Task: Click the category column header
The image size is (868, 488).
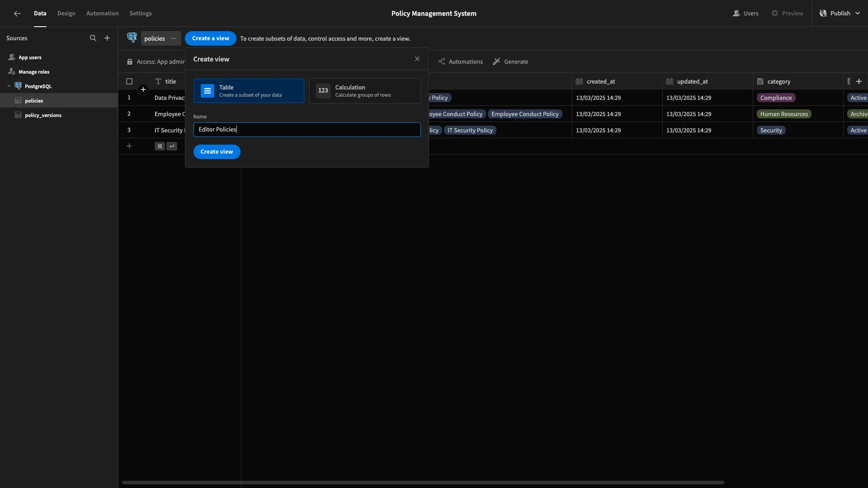Action: 798,82
